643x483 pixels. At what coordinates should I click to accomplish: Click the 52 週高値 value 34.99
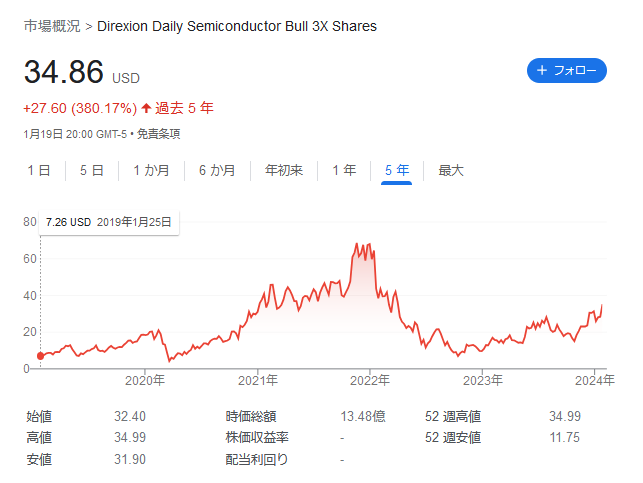(x=565, y=417)
